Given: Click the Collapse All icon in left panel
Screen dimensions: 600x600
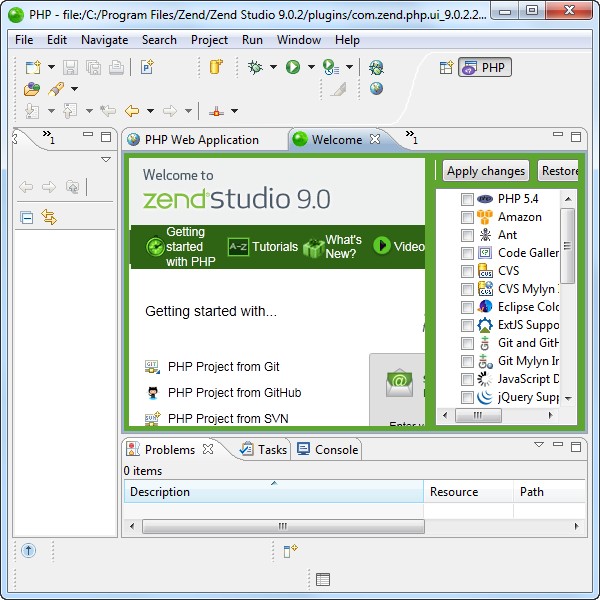Looking at the screenshot, I should [x=27, y=217].
